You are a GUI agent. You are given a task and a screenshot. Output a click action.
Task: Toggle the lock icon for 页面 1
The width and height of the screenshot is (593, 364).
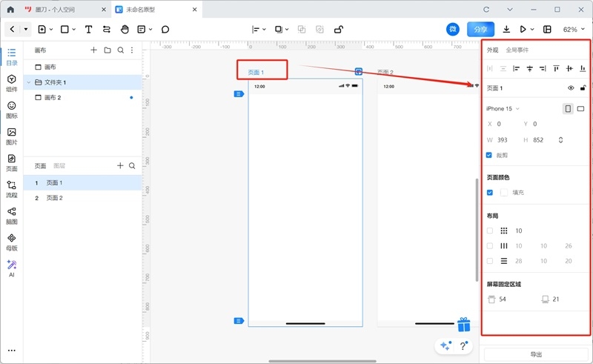click(583, 87)
